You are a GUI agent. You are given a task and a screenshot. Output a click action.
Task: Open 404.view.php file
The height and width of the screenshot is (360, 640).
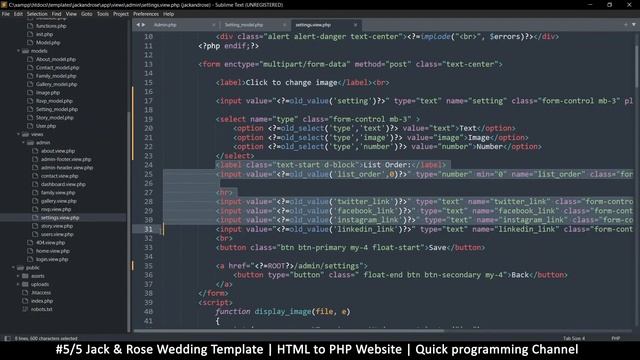tap(50, 243)
